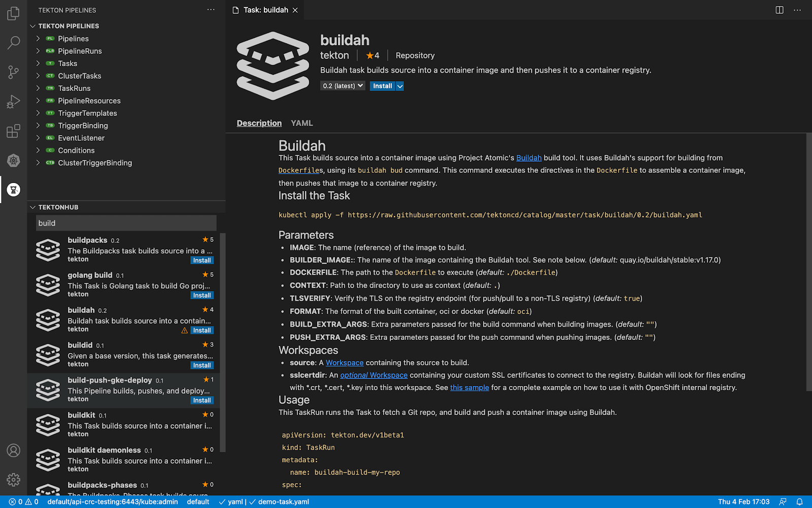Click the star rating 4
Image resolution: width=812 pixels, height=508 pixels.
point(373,55)
